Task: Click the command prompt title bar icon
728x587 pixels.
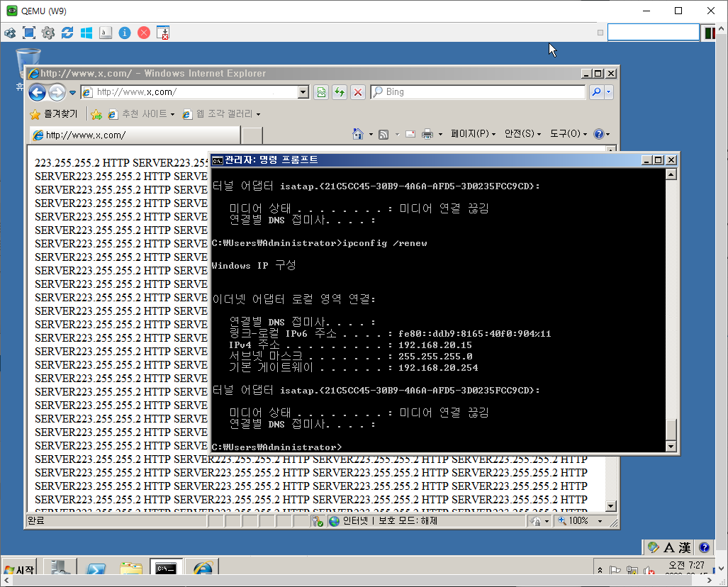Action: 217,161
